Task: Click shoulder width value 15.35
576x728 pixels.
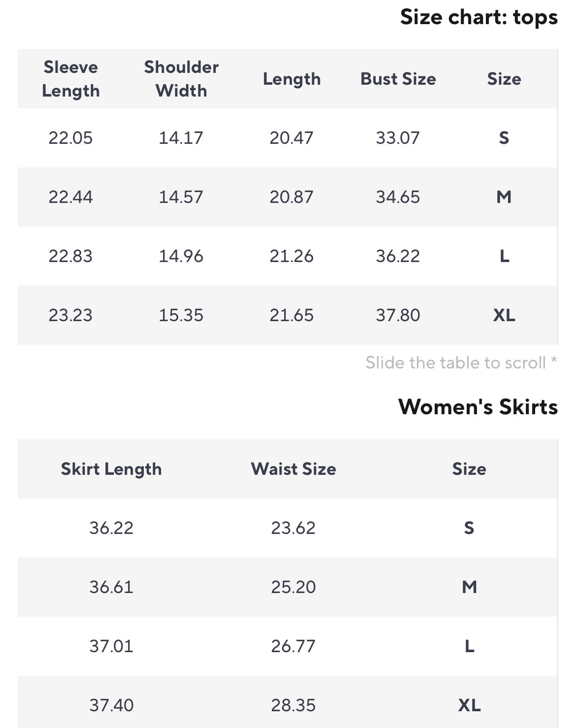Action: 181,315
